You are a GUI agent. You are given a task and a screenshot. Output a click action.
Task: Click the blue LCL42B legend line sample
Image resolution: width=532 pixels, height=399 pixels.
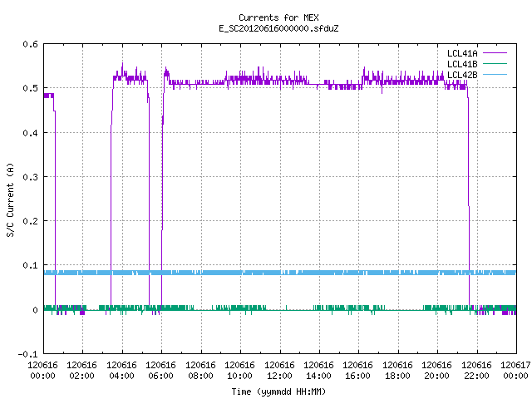tap(495, 74)
